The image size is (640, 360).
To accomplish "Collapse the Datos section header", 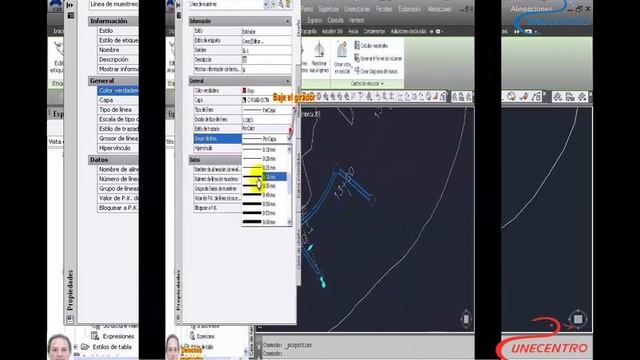I will pyautogui.click(x=216, y=160).
